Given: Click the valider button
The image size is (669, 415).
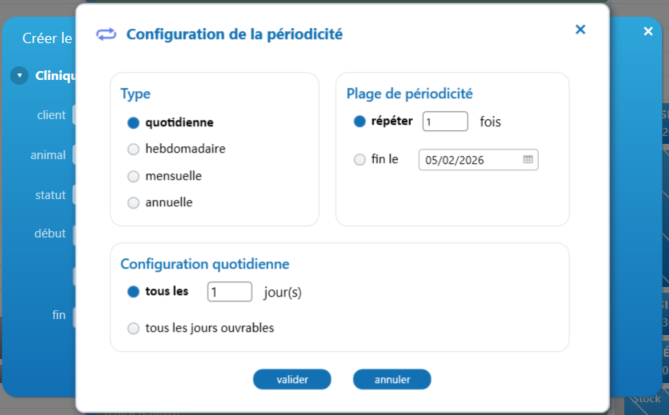Looking at the screenshot, I should click(x=291, y=379).
